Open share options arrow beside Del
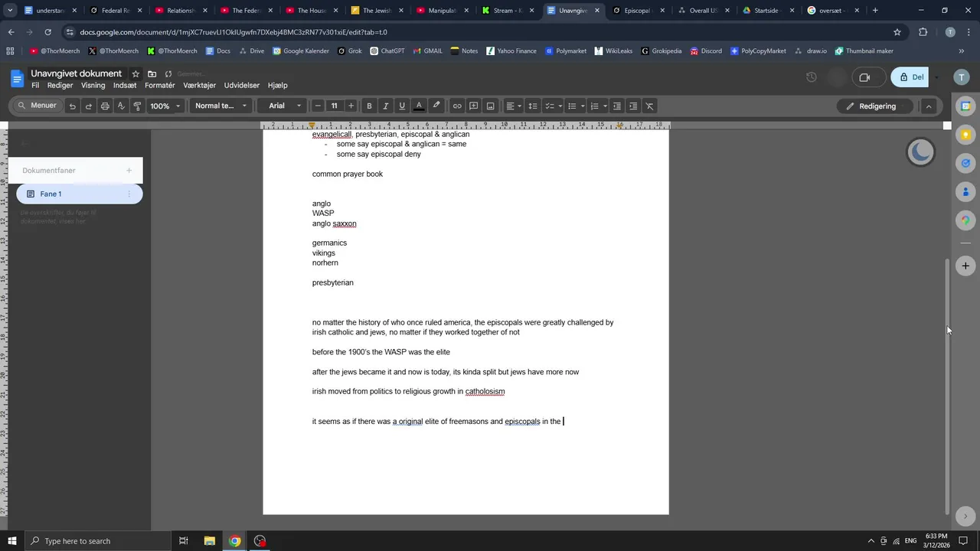The height and width of the screenshot is (551, 980). pos(936,77)
